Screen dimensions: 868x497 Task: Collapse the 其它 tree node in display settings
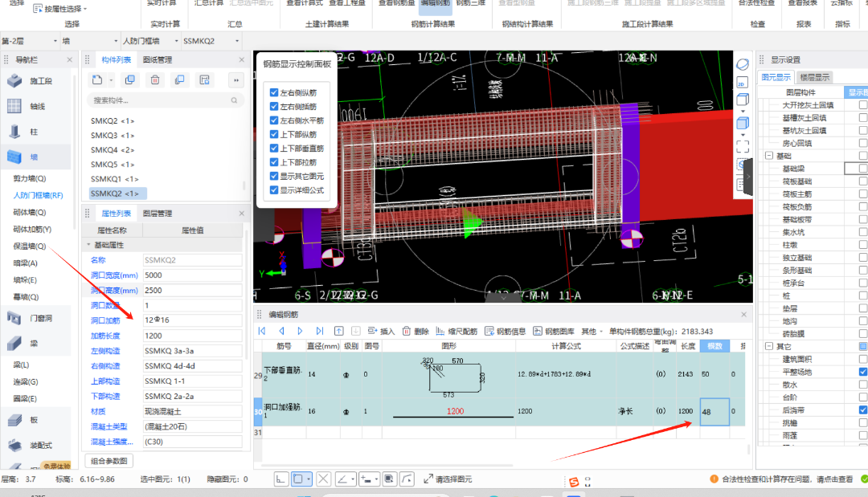pos(769,346)
